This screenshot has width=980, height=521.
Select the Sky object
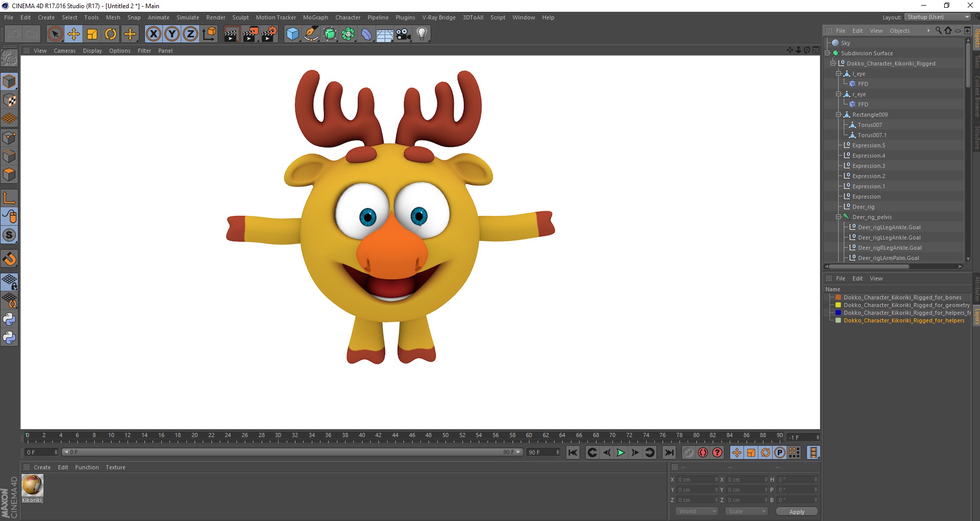[845, 43]
